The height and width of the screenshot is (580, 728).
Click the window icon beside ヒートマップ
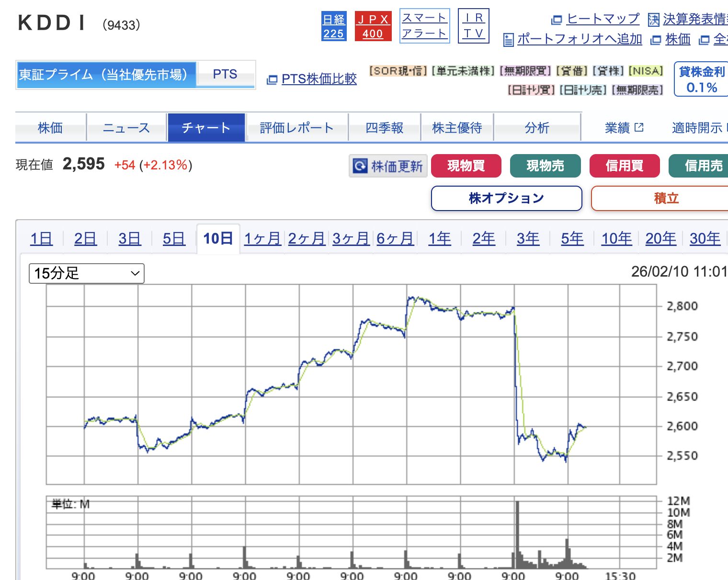tap(557, 20)
